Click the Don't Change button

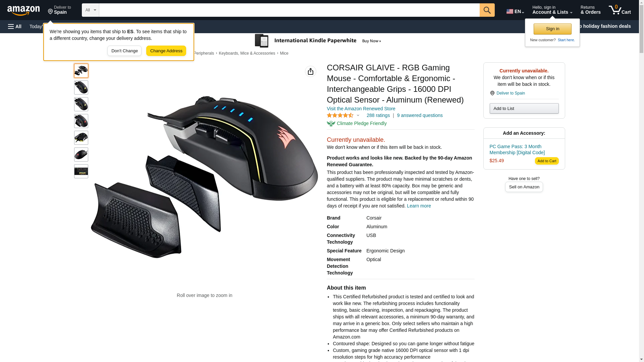(x=124, y=51)
